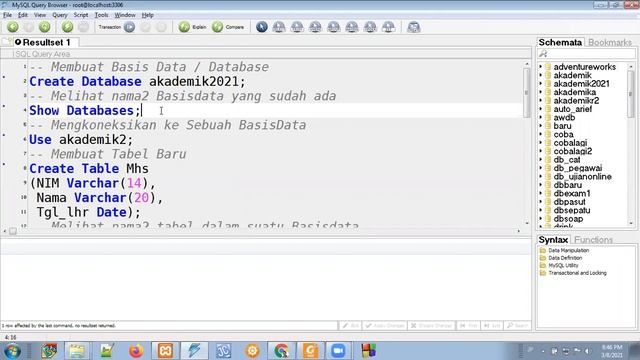
Task: Open the File menu
Action: 7,15
